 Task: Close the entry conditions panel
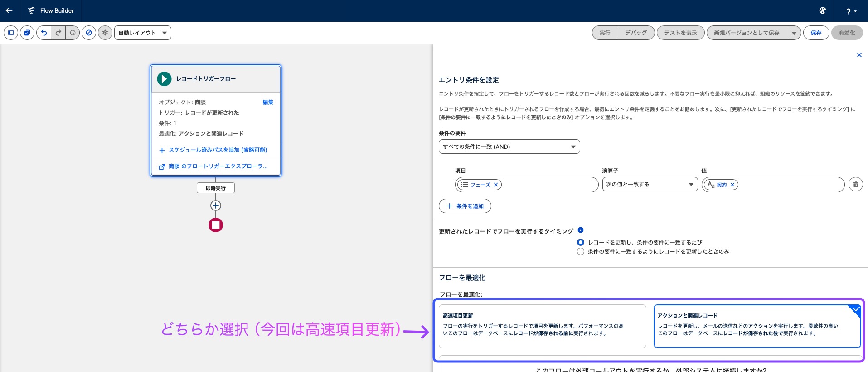(859, 55)
